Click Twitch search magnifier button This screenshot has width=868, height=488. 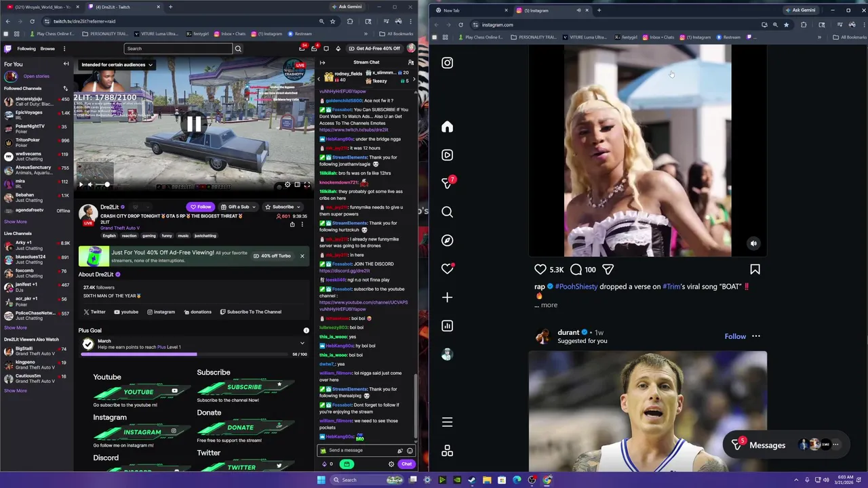[238, 48]
